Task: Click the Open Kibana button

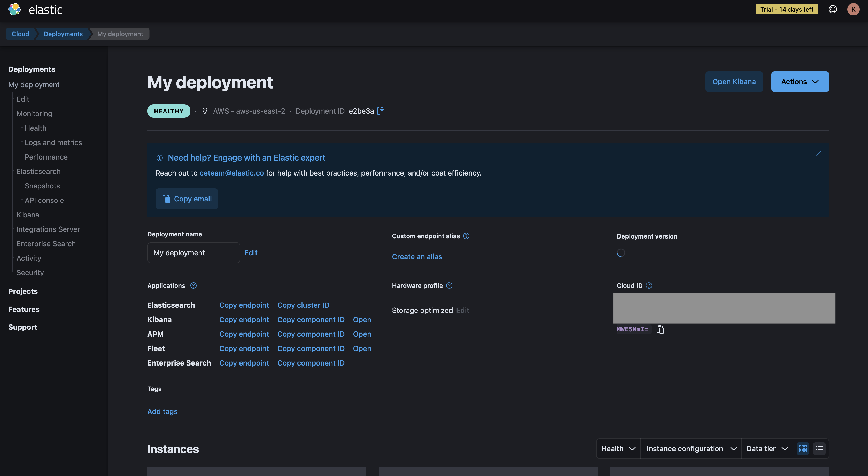Action: coord(734,82)
